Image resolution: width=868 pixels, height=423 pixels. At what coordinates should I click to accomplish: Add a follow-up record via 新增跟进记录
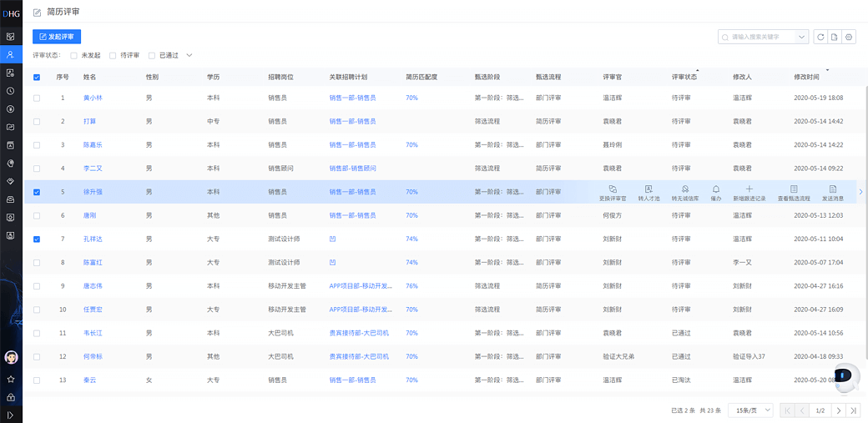click(749, 189)
